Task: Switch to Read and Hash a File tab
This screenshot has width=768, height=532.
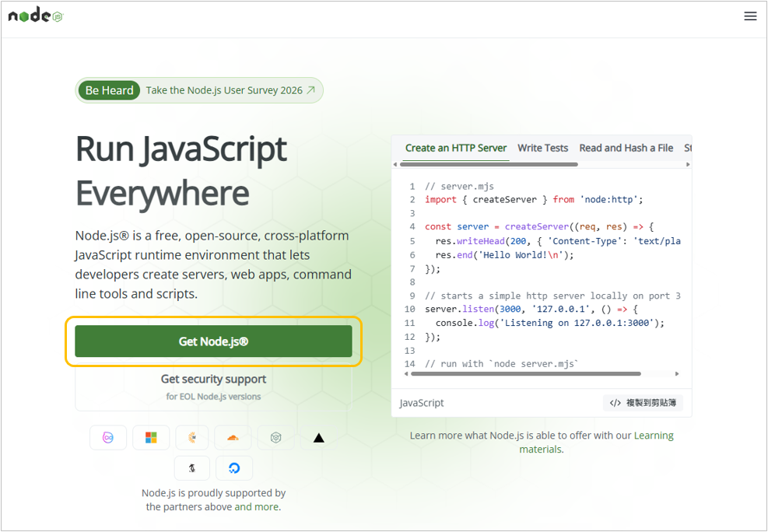Action: point(626,148)
